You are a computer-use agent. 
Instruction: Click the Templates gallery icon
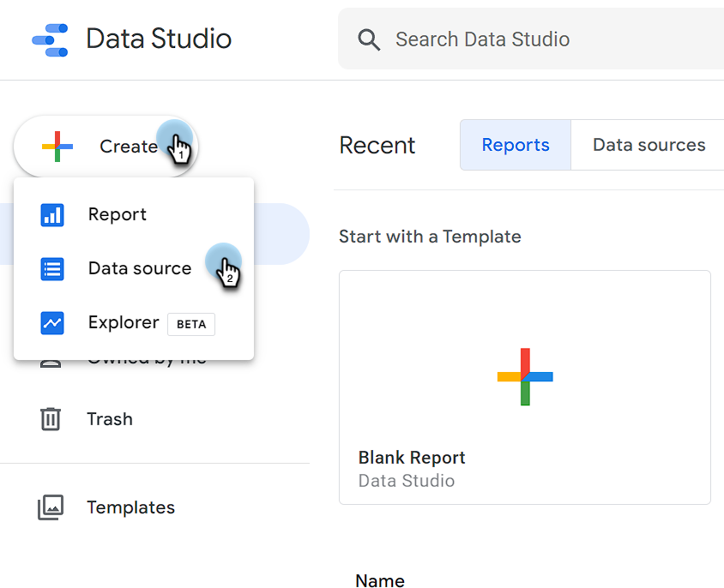[x=51, y=507]
